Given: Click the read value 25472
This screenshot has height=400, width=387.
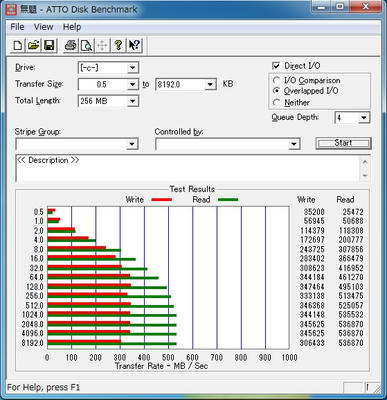Looking at the screenshot, I should [353, 212].
